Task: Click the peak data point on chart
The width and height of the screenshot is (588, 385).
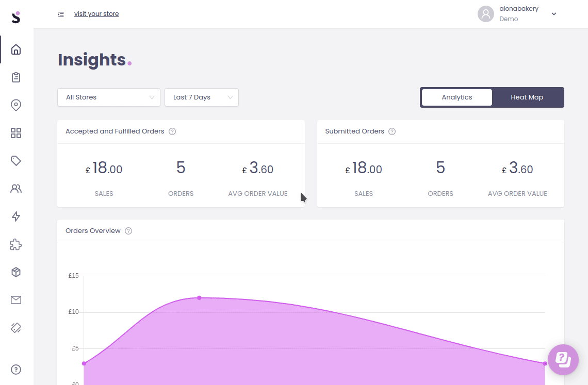Action: tap(199, 298)
